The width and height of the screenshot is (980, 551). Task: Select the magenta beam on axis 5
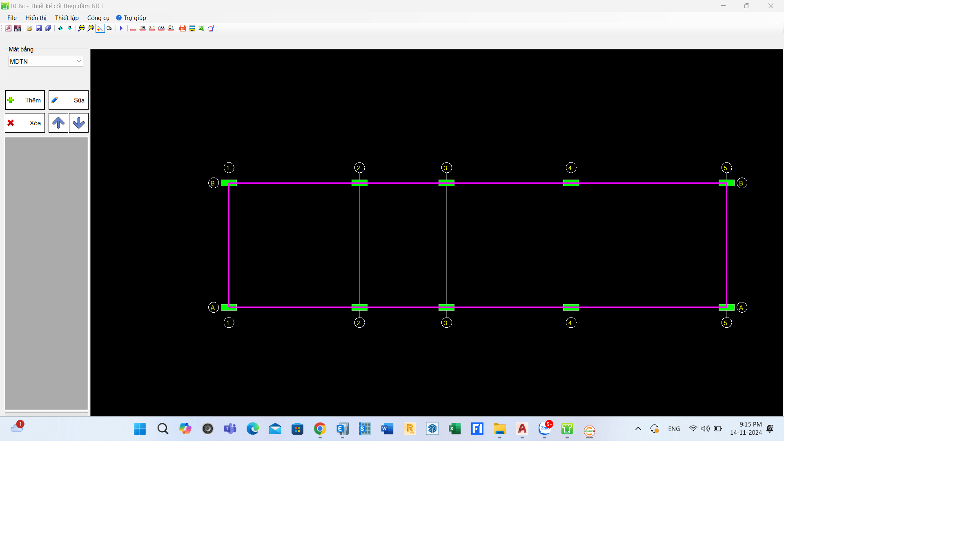click(x=726, y=245)
